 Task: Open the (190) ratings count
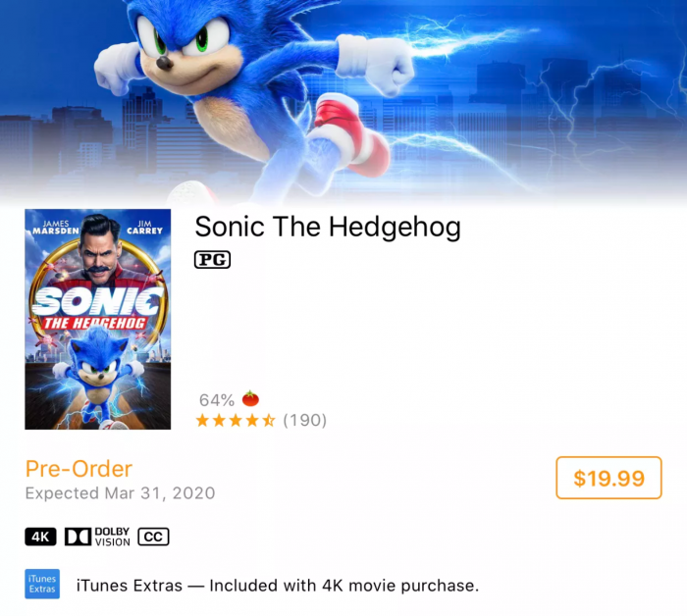(304, 421)
